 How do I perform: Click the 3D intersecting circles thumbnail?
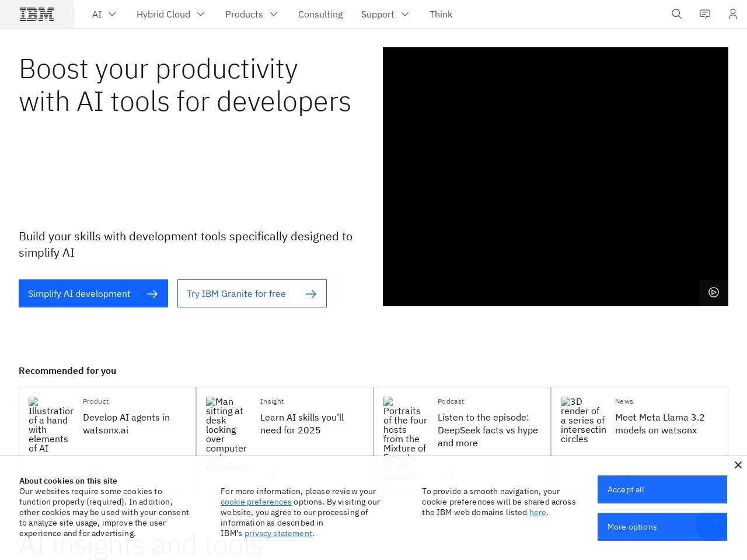(x=583, y=420)
